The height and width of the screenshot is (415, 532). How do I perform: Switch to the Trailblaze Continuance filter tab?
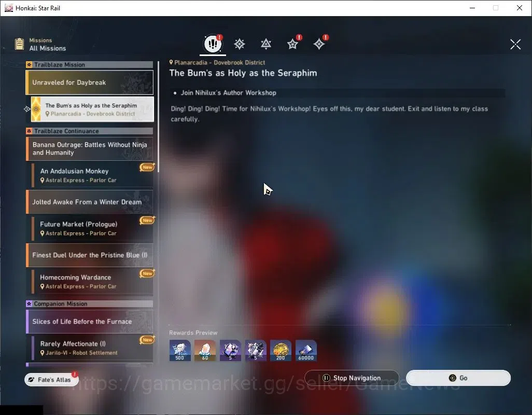(x=266, y=44)
